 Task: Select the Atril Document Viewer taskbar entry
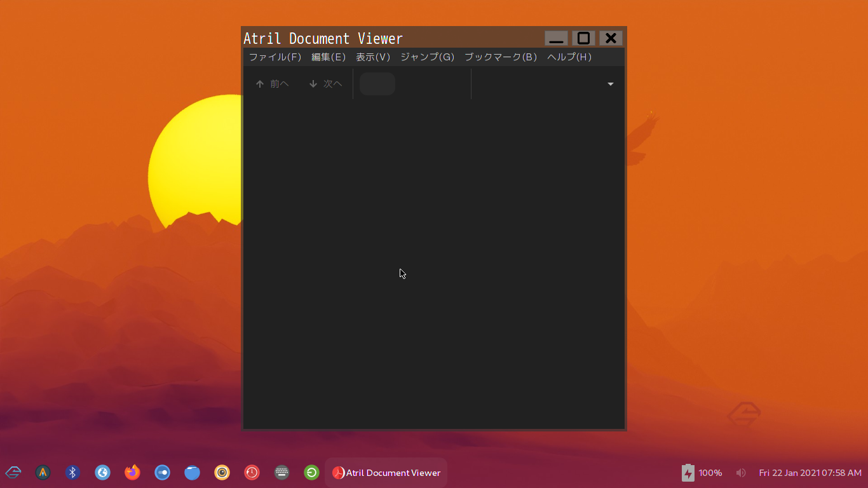(x=386, y=473)
